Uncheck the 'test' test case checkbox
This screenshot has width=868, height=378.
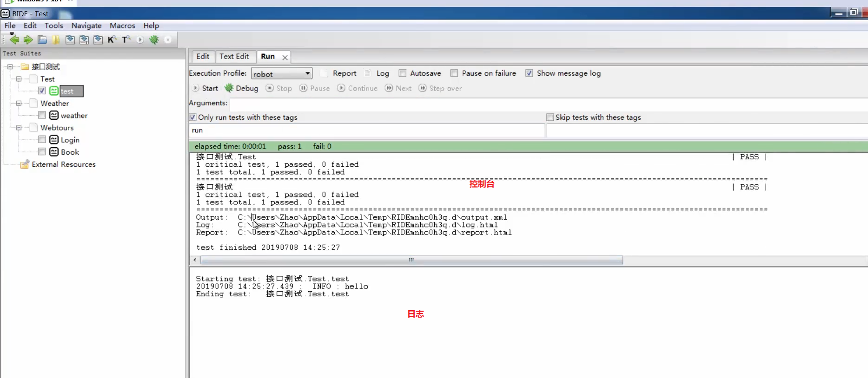tap(42, 91)
